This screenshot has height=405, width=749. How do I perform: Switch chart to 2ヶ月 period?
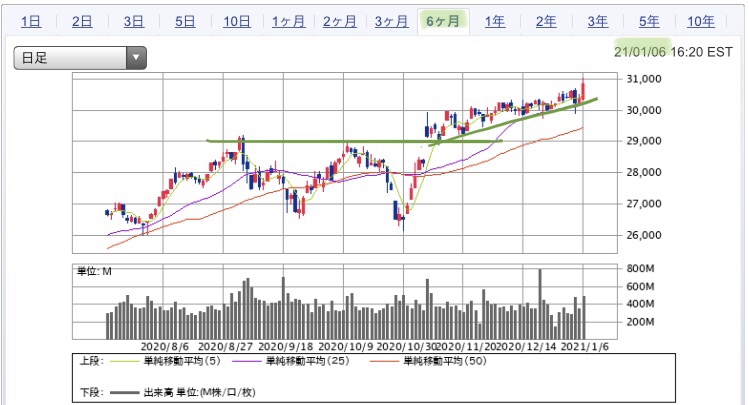tap(340, 21)
